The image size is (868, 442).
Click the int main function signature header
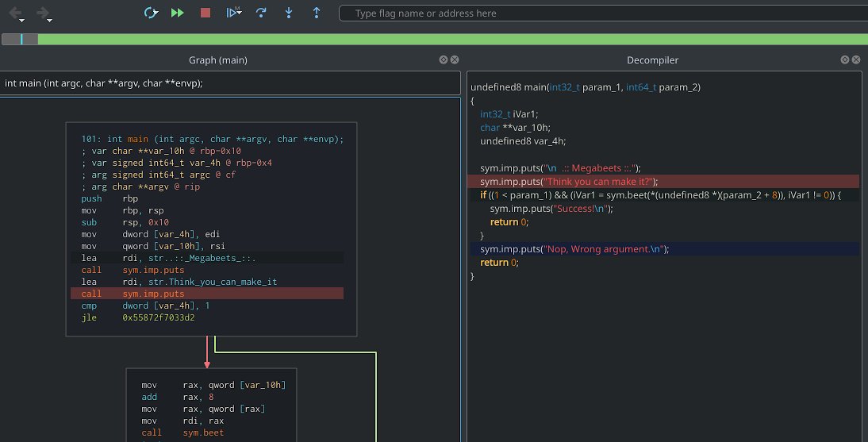pos(230,83)
